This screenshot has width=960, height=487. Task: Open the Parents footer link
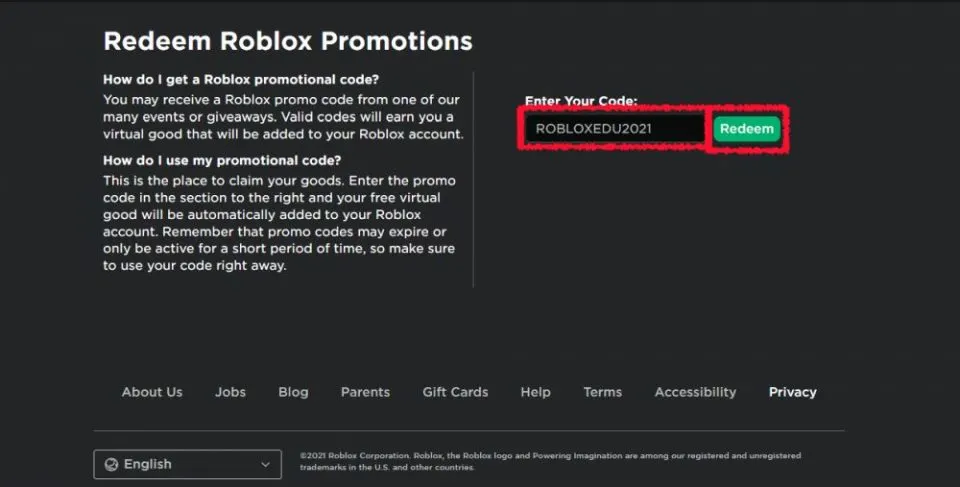point(365,392)
